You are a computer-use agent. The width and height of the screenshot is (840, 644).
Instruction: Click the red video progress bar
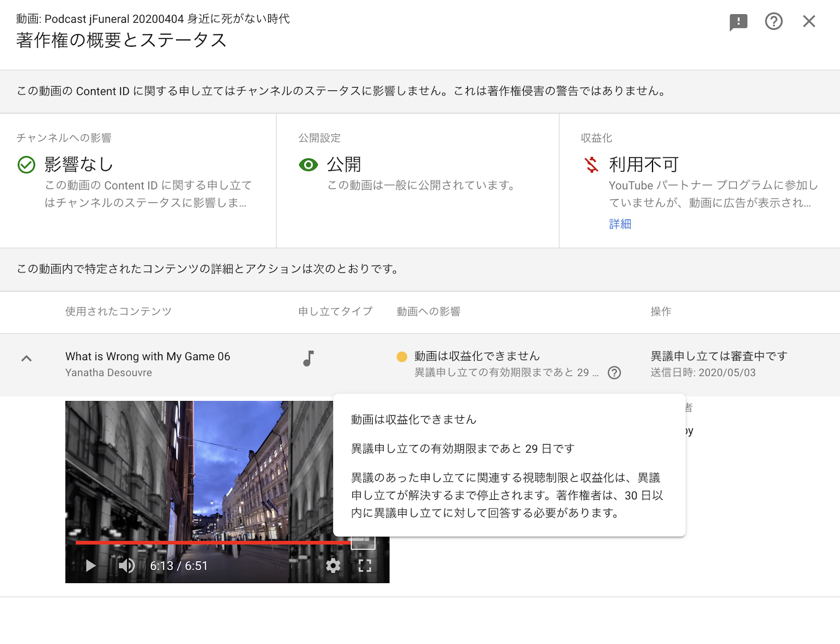click(210, 542)
